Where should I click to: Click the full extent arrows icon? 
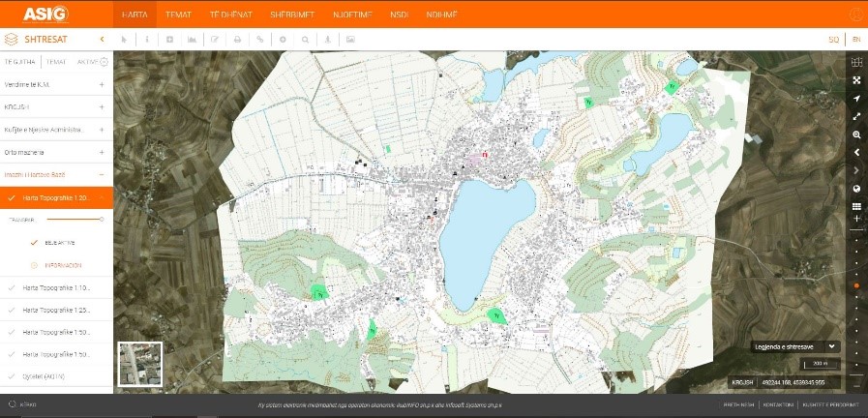pyautogui.click(x=856, y=80)
